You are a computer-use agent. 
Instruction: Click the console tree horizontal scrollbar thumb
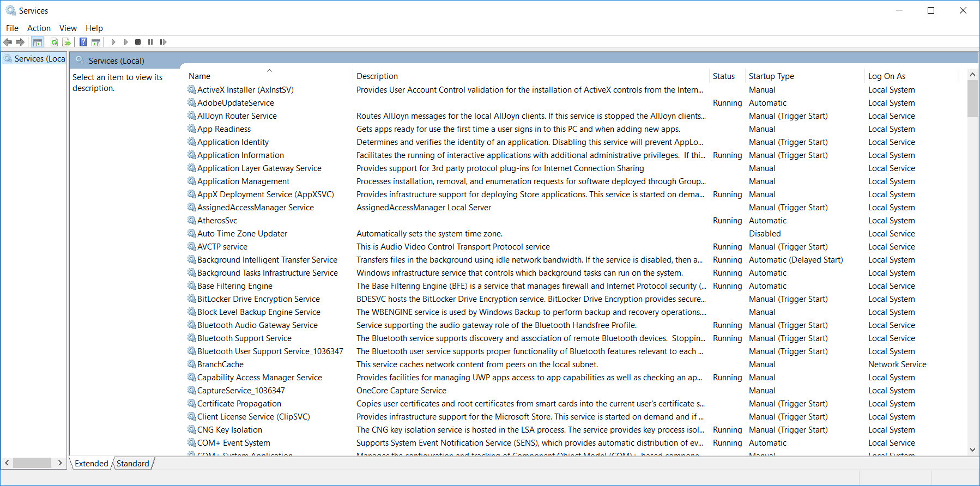[x=32, y=463]
